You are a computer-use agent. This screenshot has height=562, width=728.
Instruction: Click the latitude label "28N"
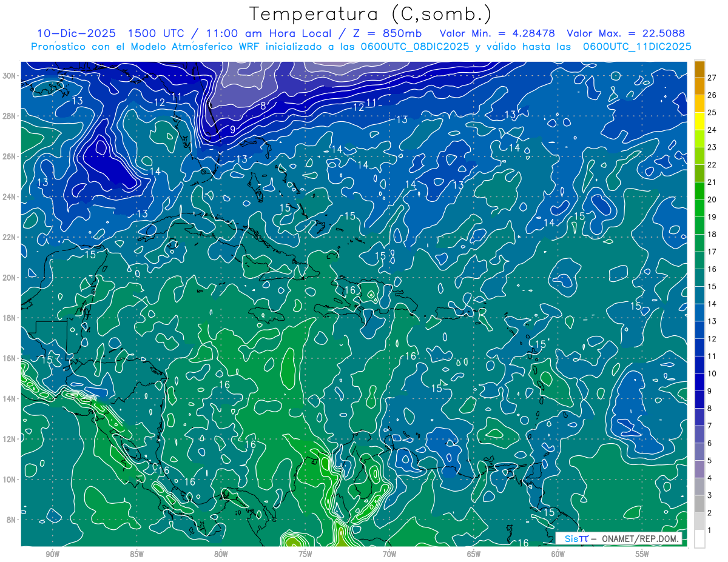pos(10,116)
